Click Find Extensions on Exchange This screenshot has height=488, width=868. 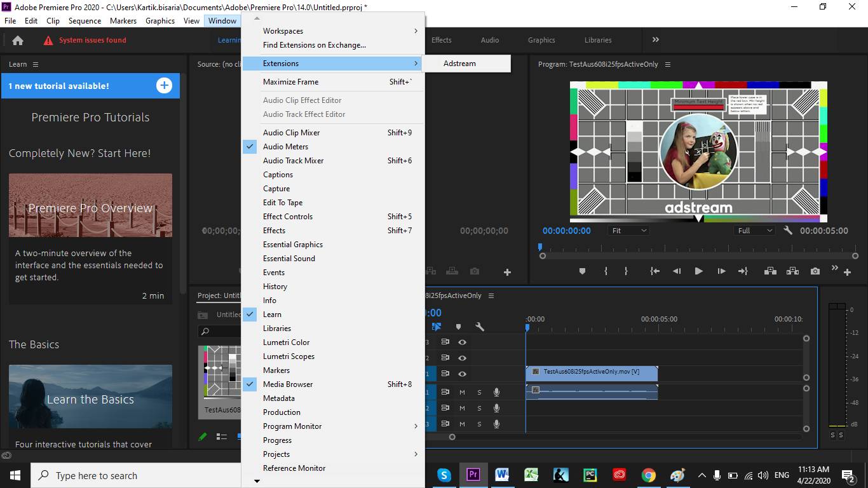click(x=333, y=45)
